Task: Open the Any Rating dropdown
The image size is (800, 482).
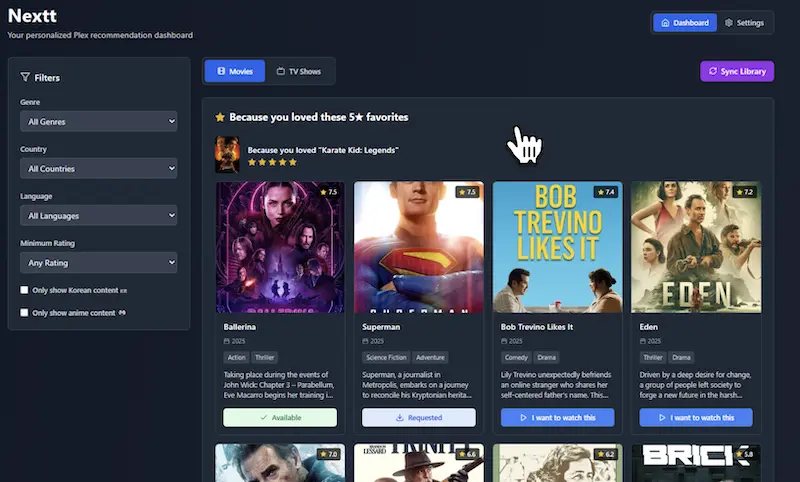Action: point(98,263)
